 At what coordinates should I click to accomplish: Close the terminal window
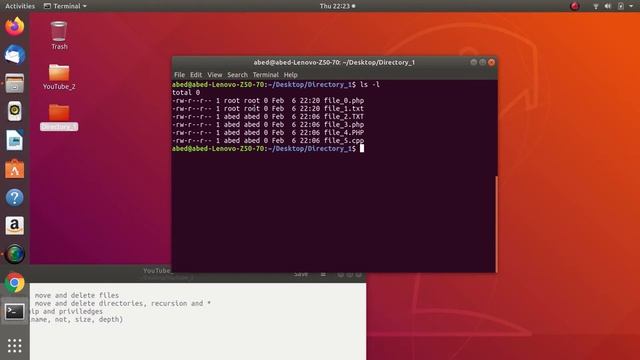coord(491,62)
